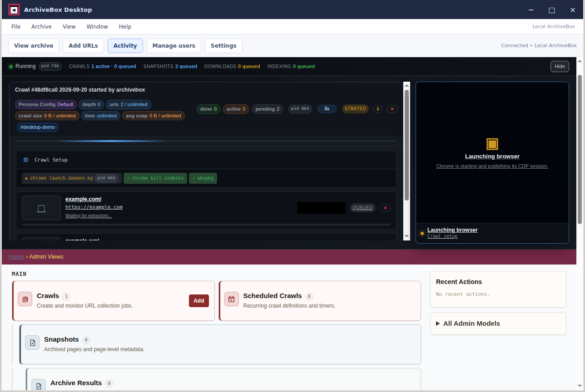
Task: Click the orange dot beside Launching browser footer
Action: click(x=422, y=233)
